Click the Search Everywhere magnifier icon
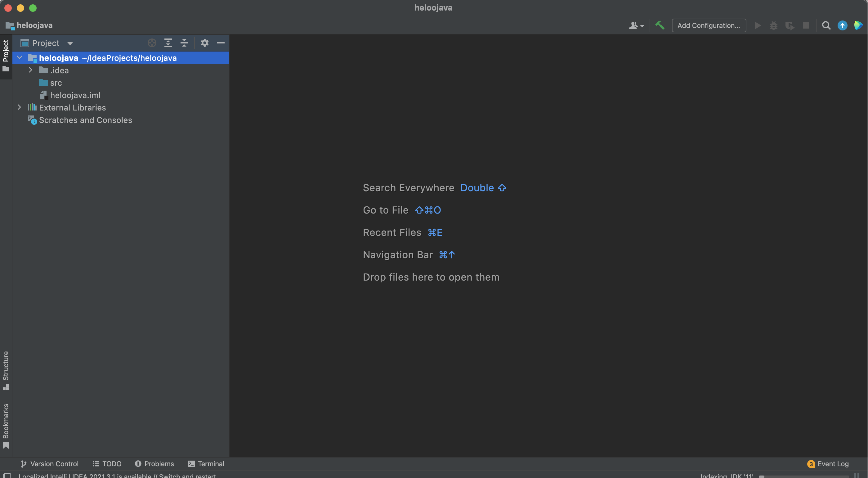Screen dimensions: 868x478 tap(826, 25)
